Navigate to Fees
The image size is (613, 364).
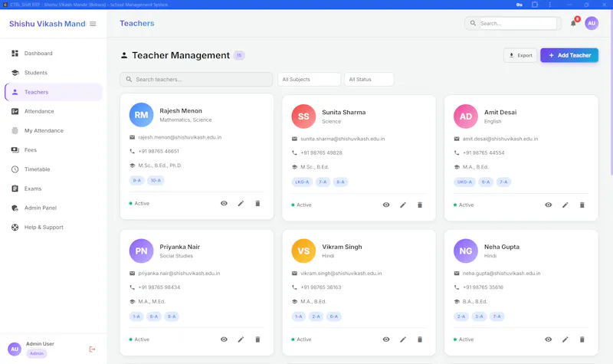pos(54,149)
